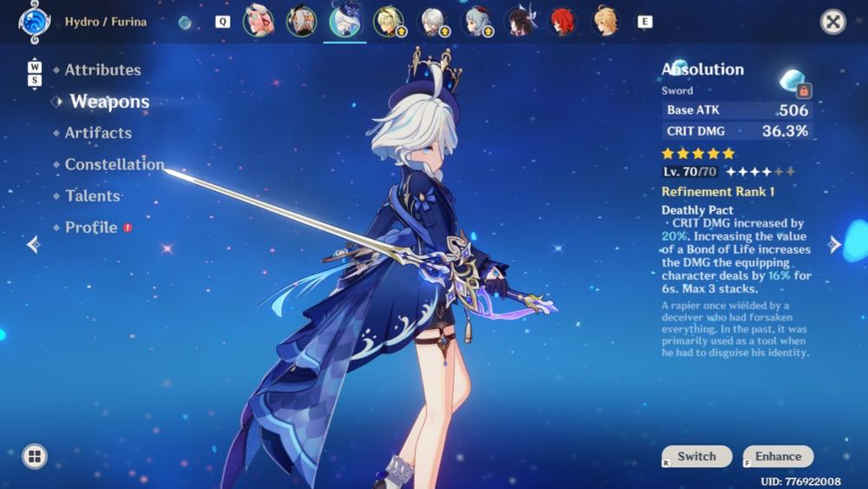Select the red-haired character portrait
Screen dimensions: 868x489
click(x=562, y=23)
